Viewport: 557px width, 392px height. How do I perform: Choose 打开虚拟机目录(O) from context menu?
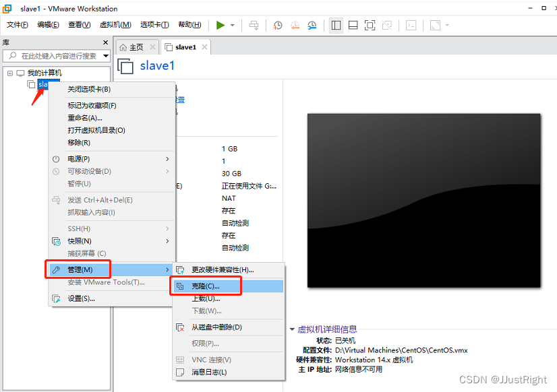tap(112, 130)
